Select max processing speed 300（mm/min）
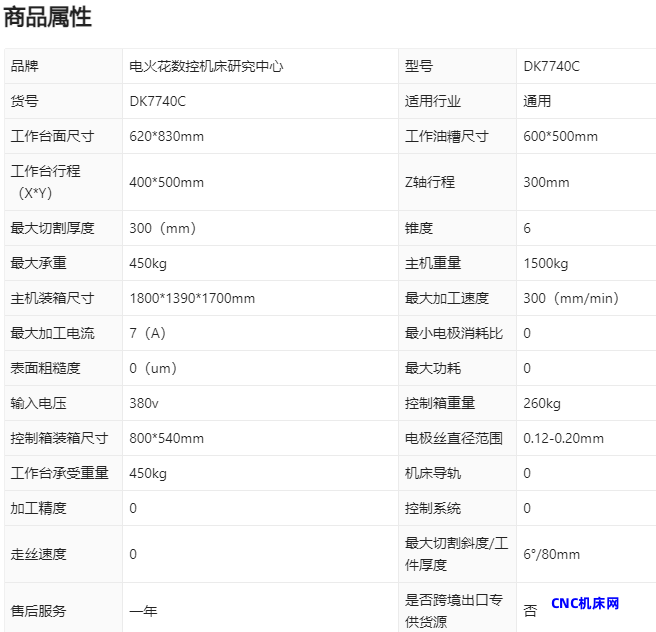The image size is (656, 632). tap(571, 298)
